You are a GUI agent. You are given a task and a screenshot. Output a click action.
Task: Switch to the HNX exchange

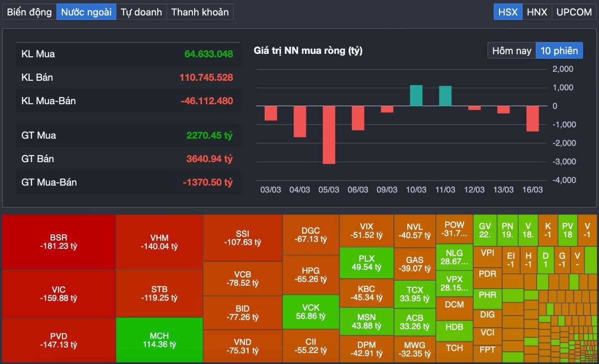pos(537,12)
